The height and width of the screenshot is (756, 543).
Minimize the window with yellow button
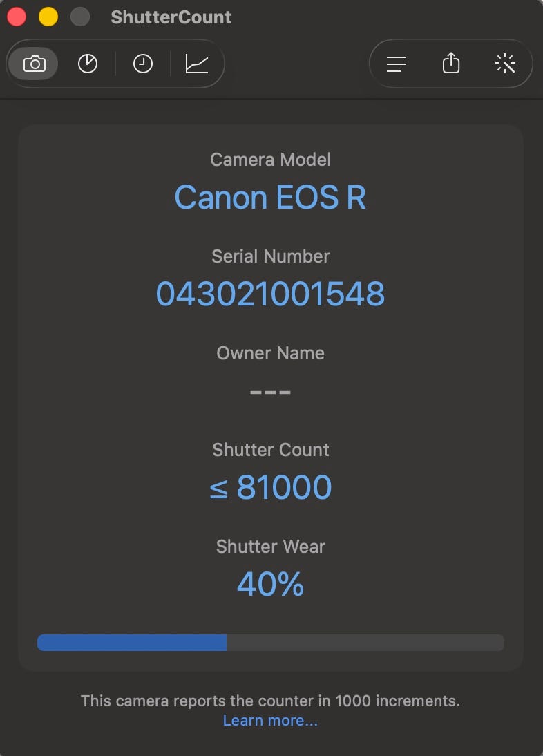coord(48,17)
